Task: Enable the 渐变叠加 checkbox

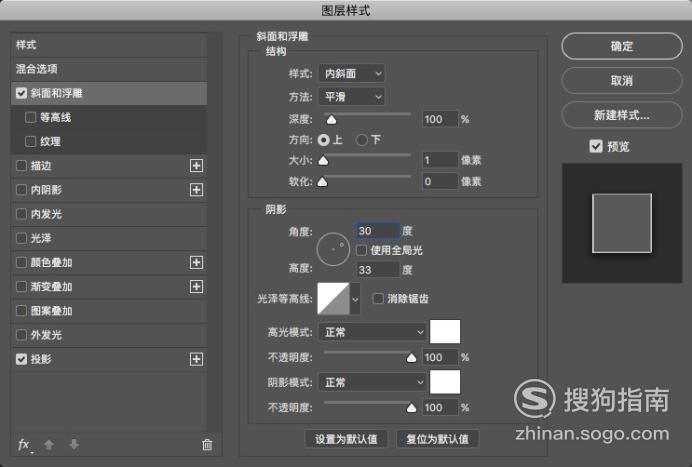Action: (21, 287)
